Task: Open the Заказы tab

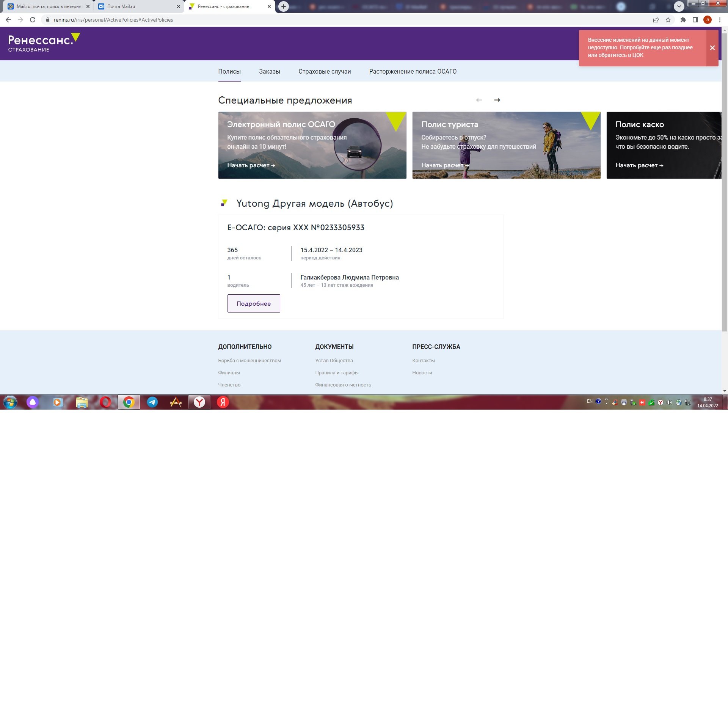Action: point(270,71)
